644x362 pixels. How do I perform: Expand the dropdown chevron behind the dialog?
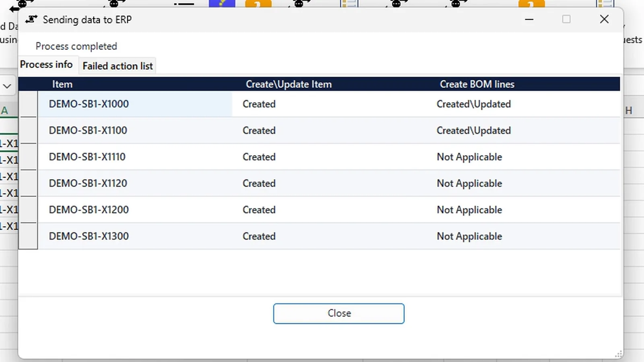click(7, 86)
